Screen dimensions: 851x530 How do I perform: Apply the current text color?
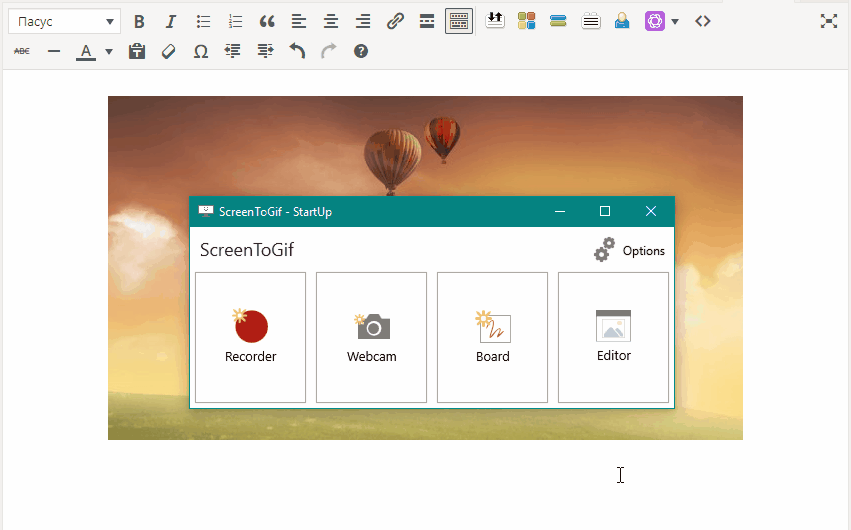point(86,52)
